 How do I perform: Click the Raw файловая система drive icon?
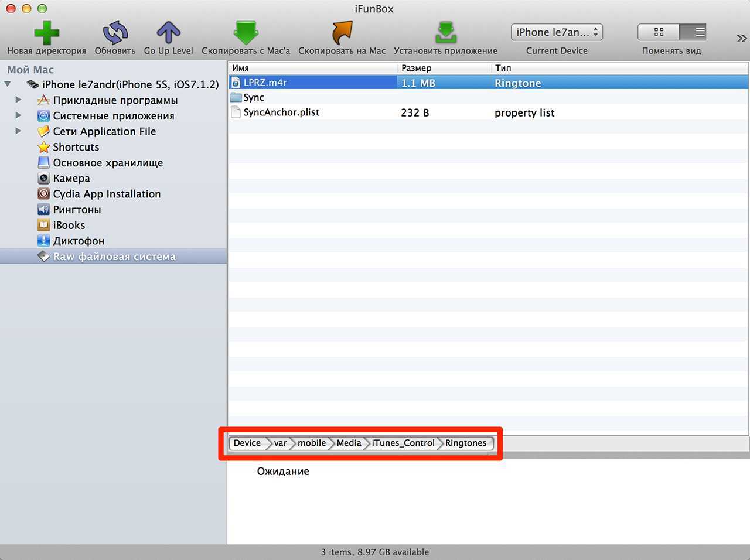[x=43, y=256]
